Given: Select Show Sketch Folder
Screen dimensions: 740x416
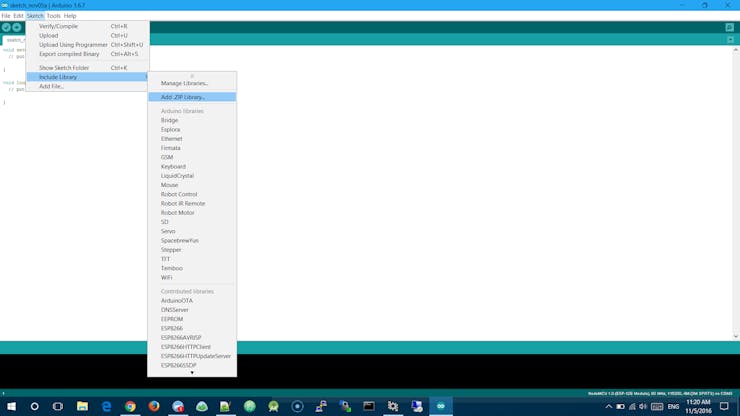Looking at the screenshot, I should (88, 68).
